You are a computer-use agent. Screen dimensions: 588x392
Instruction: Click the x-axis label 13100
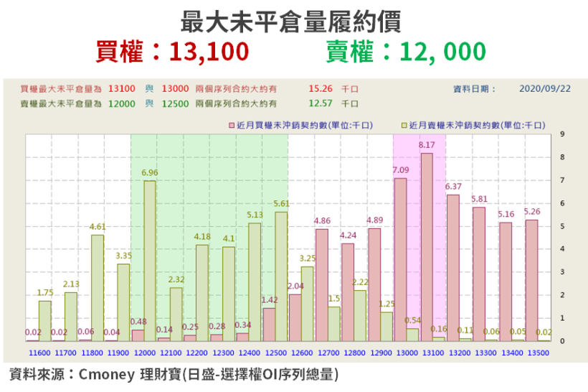[x=433, y=353]
